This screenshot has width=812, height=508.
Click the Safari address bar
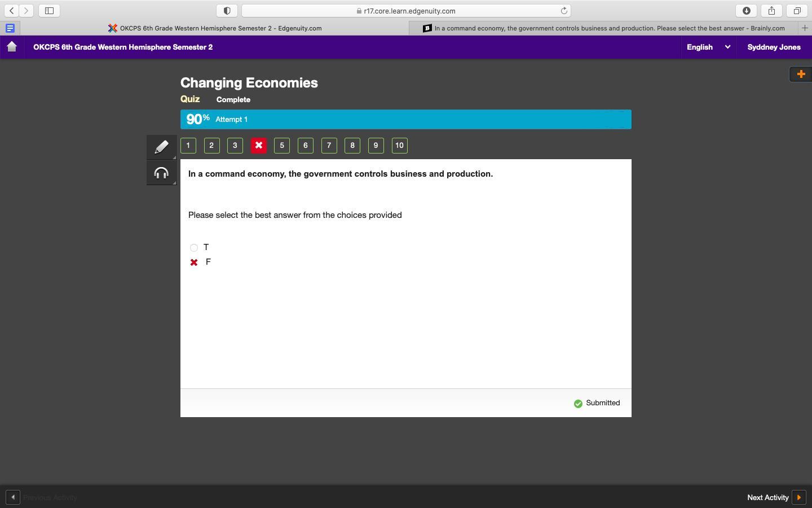(x=406, y=11)
